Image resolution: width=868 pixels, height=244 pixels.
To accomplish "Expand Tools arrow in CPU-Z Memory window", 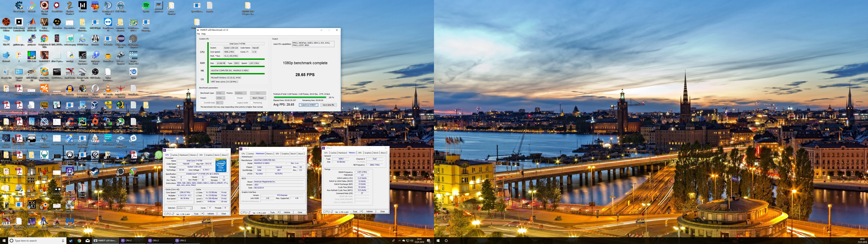I will [361, 212].
